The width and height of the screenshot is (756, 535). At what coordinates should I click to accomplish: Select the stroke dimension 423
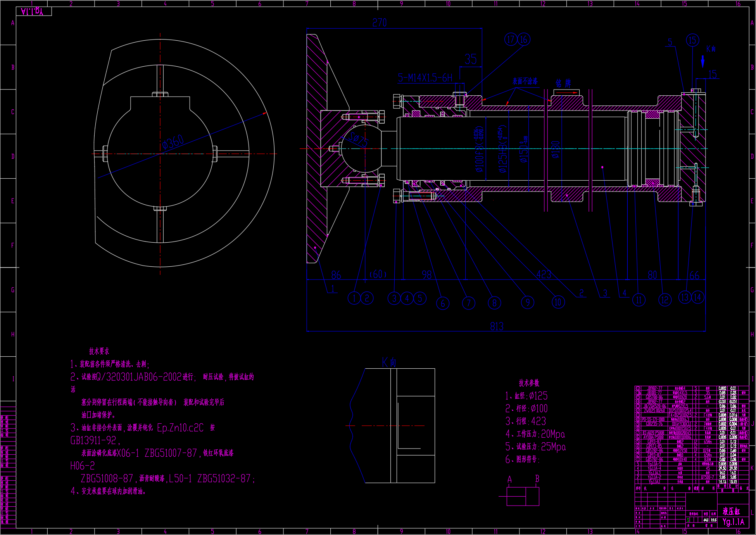pos(544,274)
